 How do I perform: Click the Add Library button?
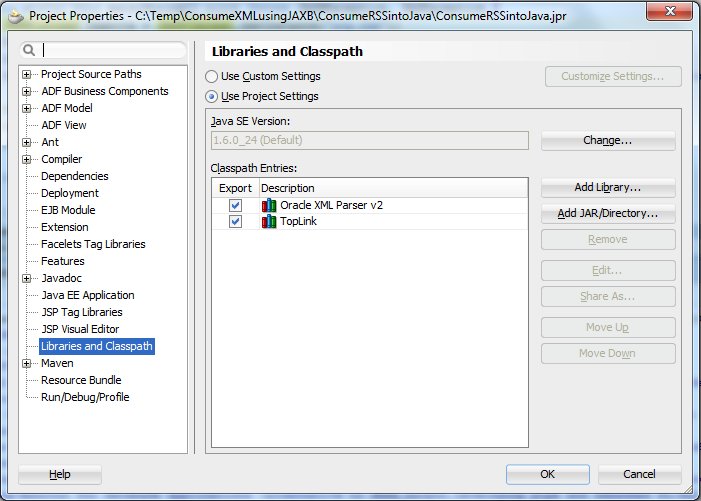[608, 187]
